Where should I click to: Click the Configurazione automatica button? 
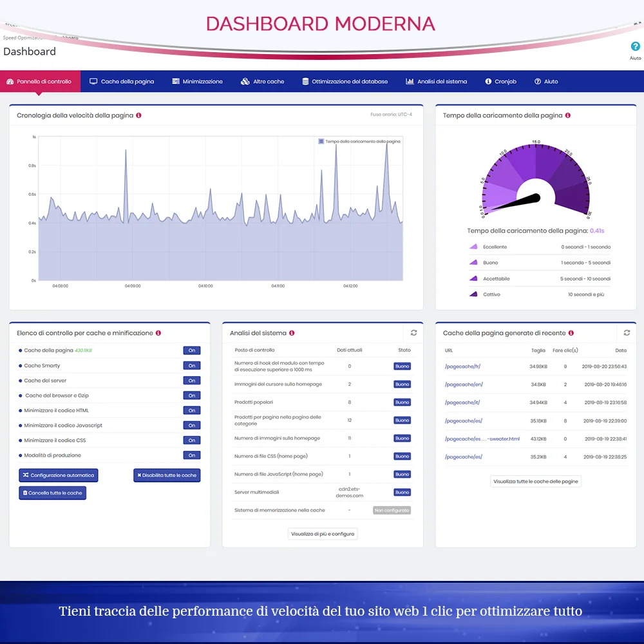(57, 475)
